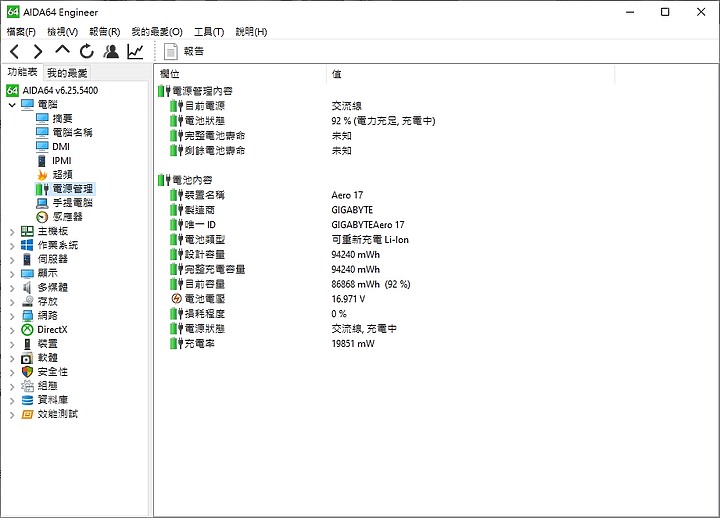Click the value 86868 mWh (92 %)

tap(371, 284)
